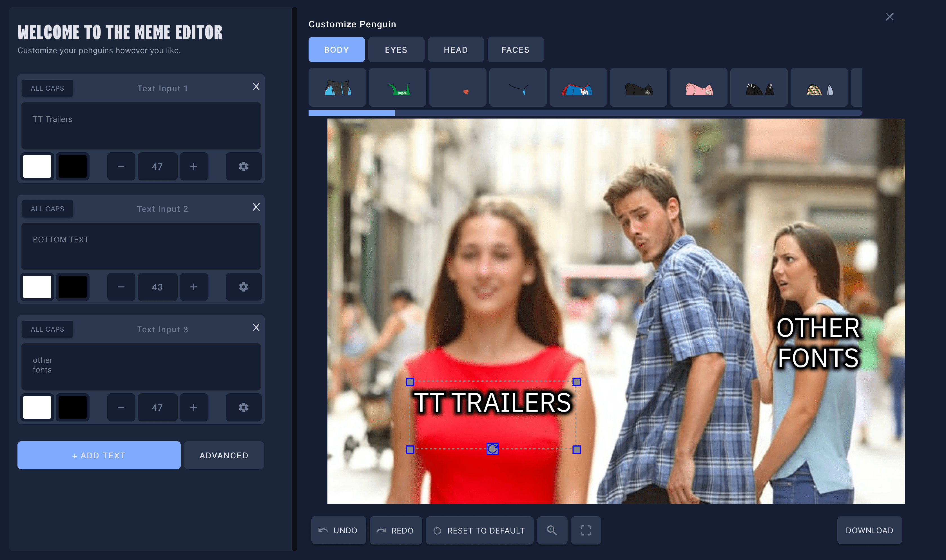Toggle ALL CAPS for Text Input 1
946x560 pixels.
click(x=47, y=88)
